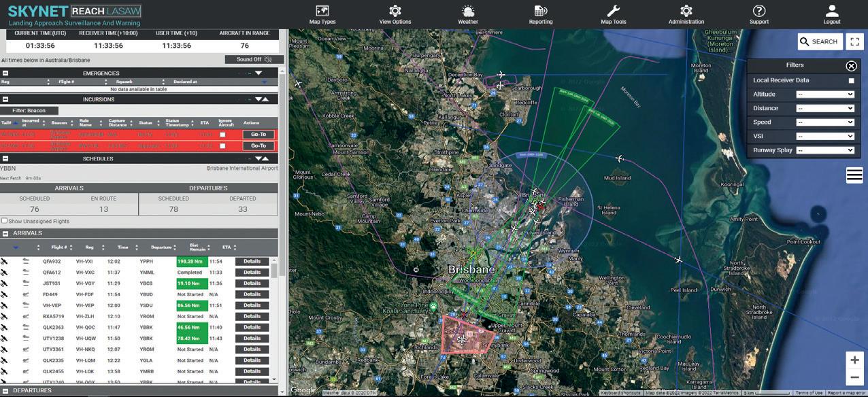
Task: Click Filter: Beacon button
Action: pyautogui.click(x=30, y=110)
